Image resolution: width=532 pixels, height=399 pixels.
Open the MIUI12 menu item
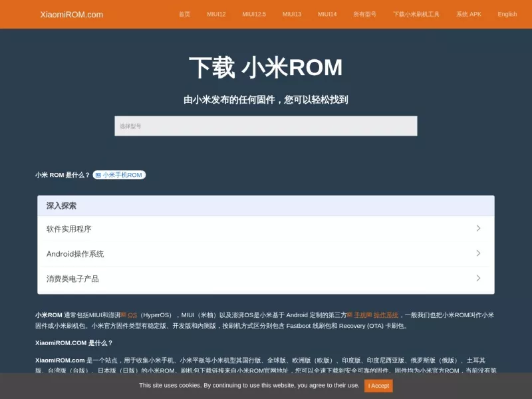[x=216, y=14]
